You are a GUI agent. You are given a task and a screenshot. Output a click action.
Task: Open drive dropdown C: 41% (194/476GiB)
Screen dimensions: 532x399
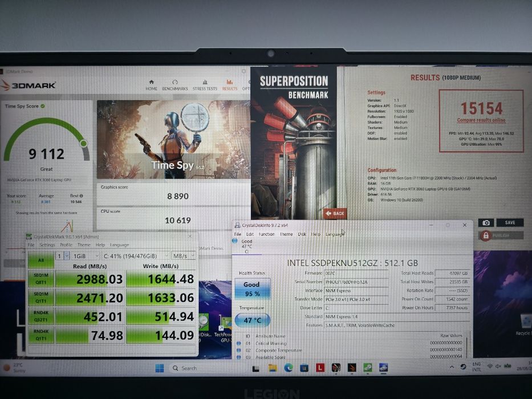click(135, 256)
